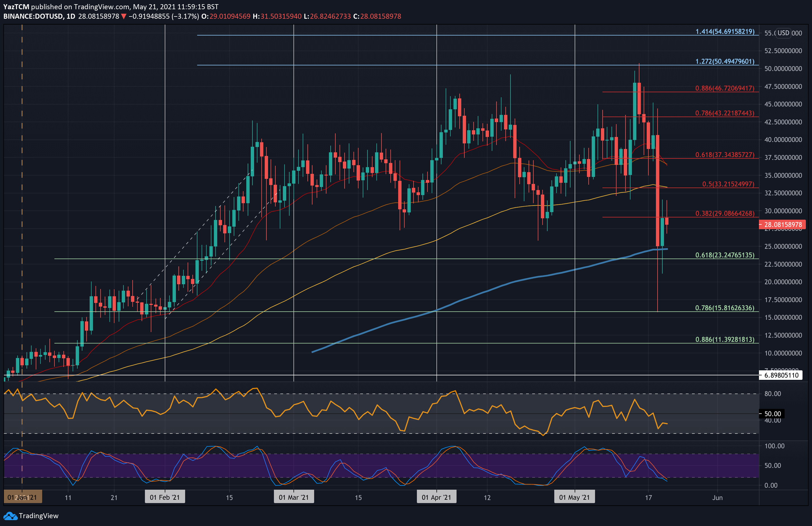Click the 17 date label on time axis
812x526 pixels.
[648, 498]
